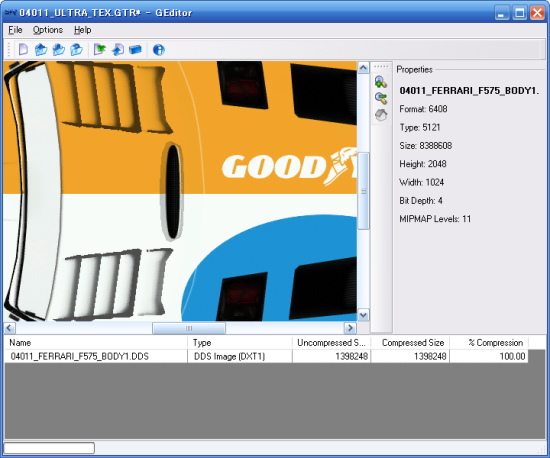The height and width of the screenshot is (458, 550).
Task: Click the first open-folder icon in the toolbar
Action: 41,49
